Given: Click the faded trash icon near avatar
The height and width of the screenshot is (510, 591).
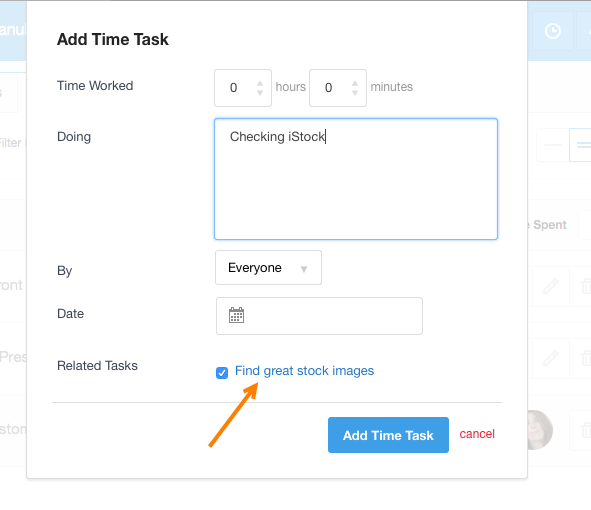Looking at the screenshot, I should tap(586, 430).
